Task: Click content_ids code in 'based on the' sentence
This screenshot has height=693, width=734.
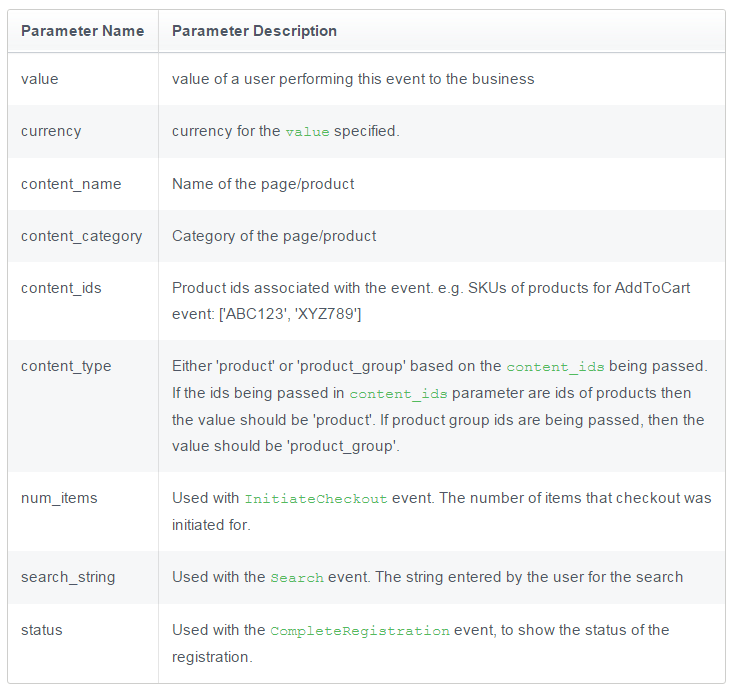Action: tap(555, 367)
